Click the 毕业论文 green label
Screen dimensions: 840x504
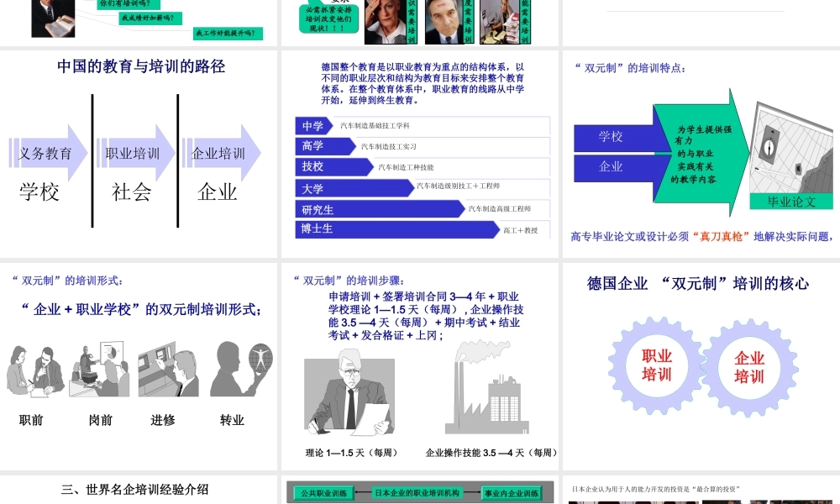click(791, 202)
